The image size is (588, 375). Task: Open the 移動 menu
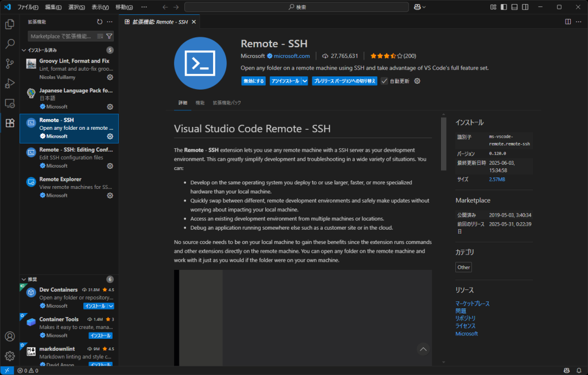[x=124, y=7]
